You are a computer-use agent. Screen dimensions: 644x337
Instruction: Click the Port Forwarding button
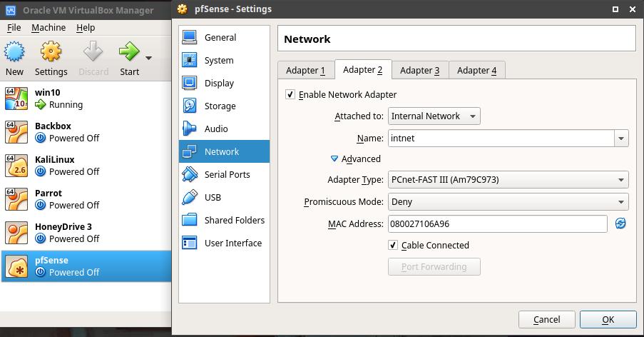point(434,267)
